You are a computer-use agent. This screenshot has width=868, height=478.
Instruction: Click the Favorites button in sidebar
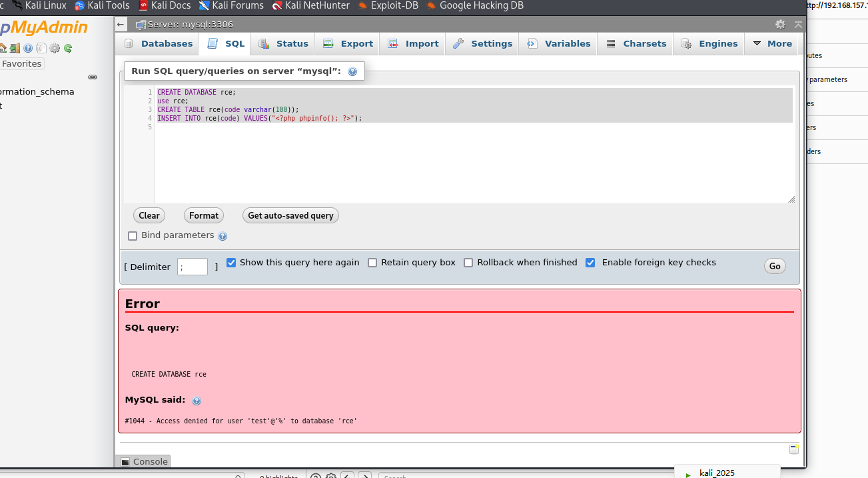pos(21,64)
